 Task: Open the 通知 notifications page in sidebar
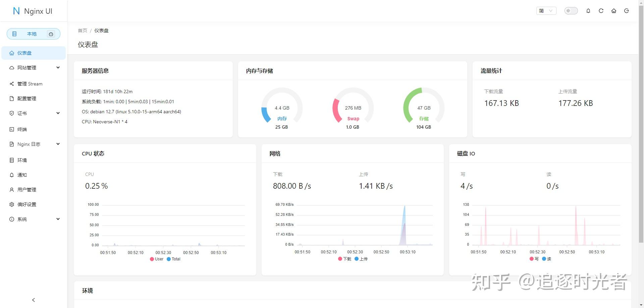(22, 175)
